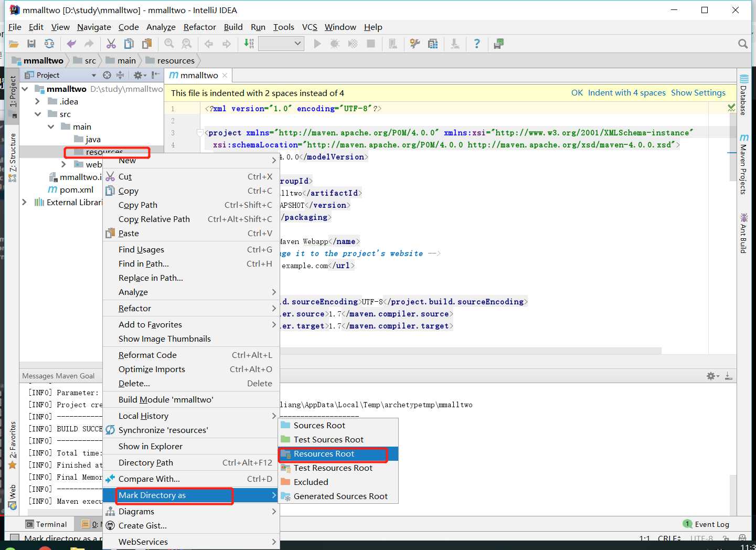The width and height of the screenshot is (756, 550).
Task: Click the Undo arrow icon
Action: pos(71,44)
